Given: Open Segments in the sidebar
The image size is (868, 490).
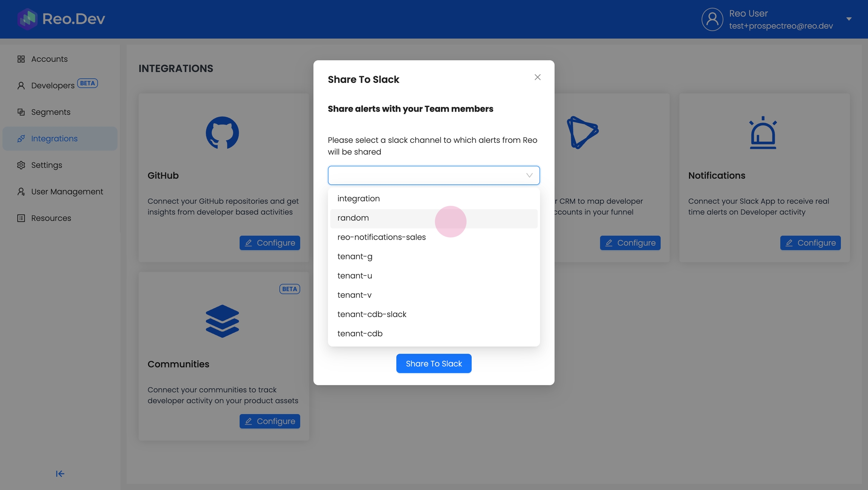Looking at the screenshot, I should coord(50,112).
